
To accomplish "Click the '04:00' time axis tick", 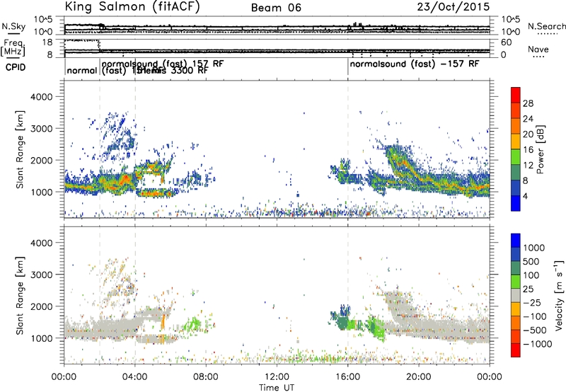I will click(x=135, y=377).
